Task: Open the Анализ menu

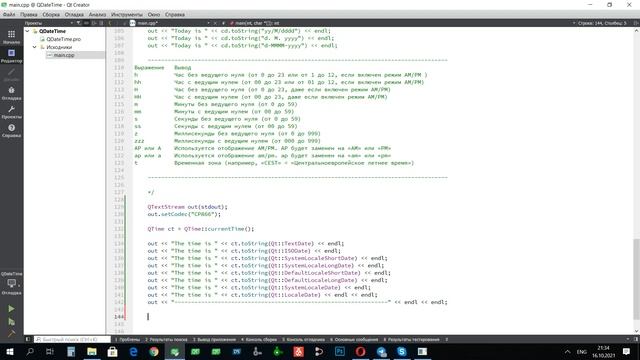Action: coord(97,14)
